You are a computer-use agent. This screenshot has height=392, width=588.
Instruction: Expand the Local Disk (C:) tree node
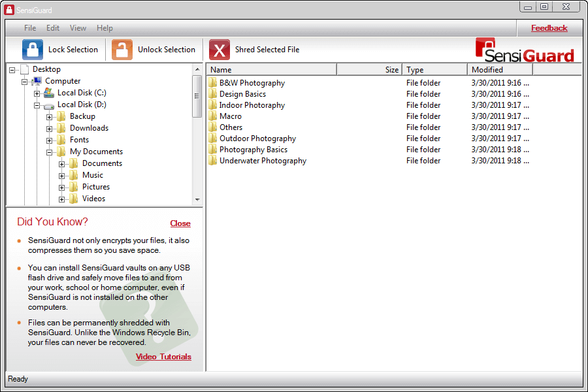[38, 93]
